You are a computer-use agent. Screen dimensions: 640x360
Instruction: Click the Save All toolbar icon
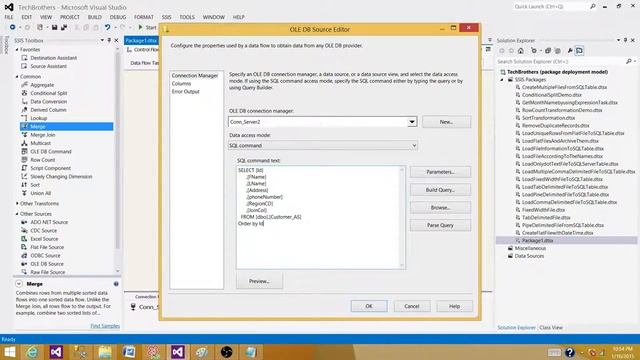64,27
